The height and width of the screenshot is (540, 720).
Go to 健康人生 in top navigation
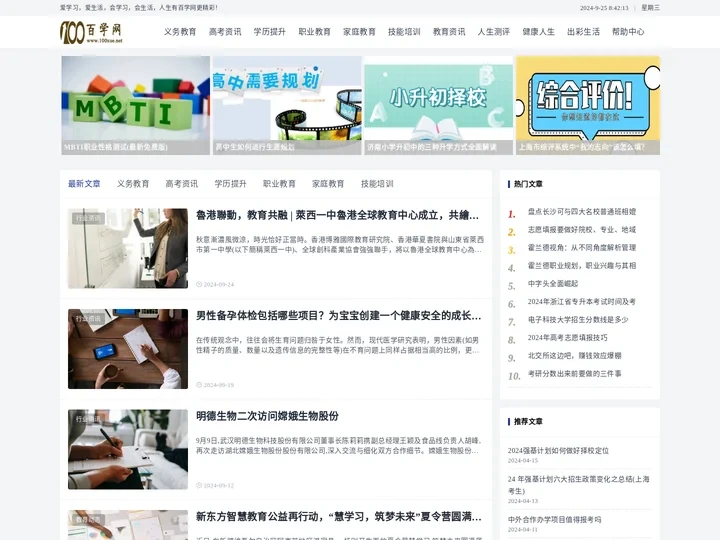539,32
